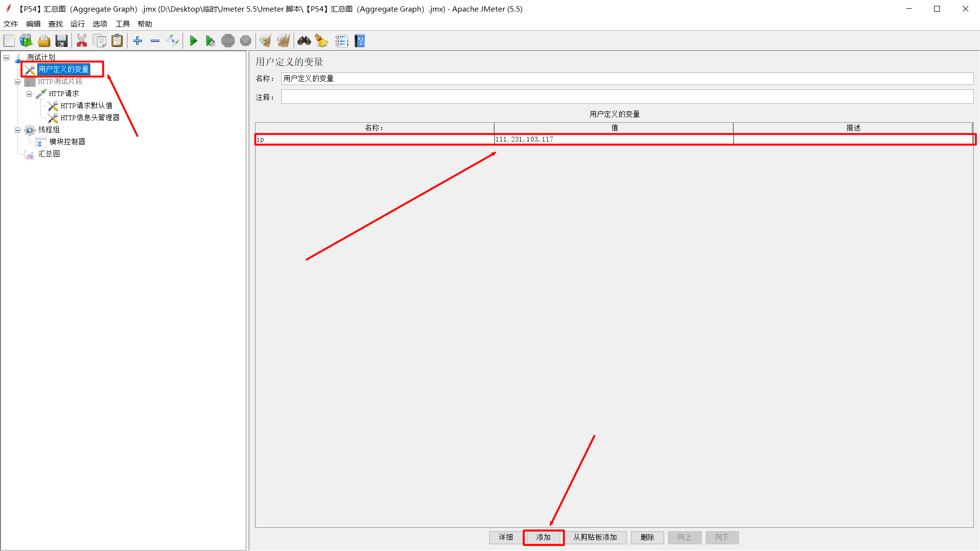Collapse the 线程组 tree node

point(18,130)
